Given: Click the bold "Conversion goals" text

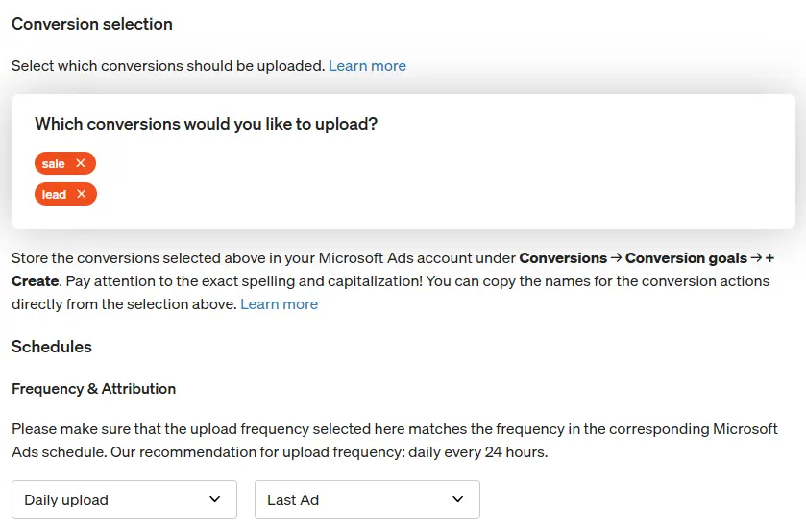Looking at the screenshot, I should pyautogui.click(x=686, y=257).
